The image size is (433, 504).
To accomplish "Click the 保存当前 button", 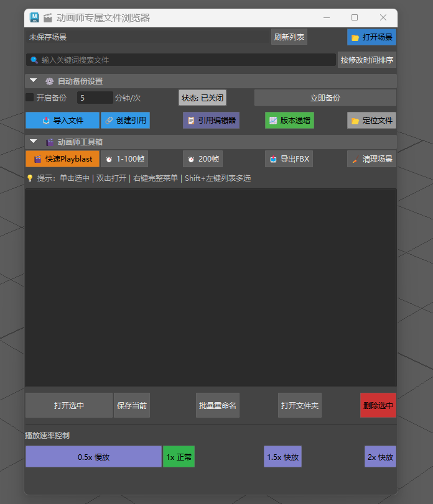I will 132,405.
